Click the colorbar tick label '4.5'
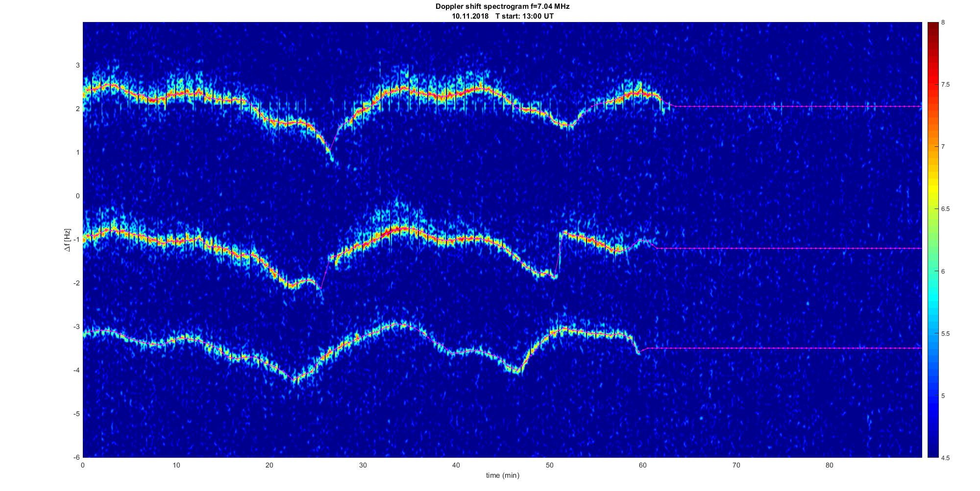This screenshot has width=980, height=491. 945,458
